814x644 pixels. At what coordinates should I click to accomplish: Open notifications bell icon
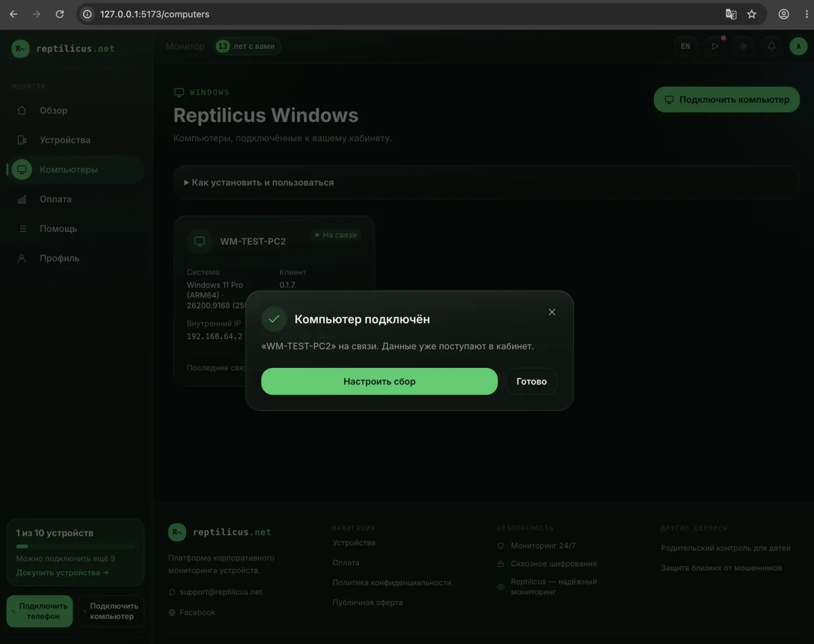click(x=772, y=46)
